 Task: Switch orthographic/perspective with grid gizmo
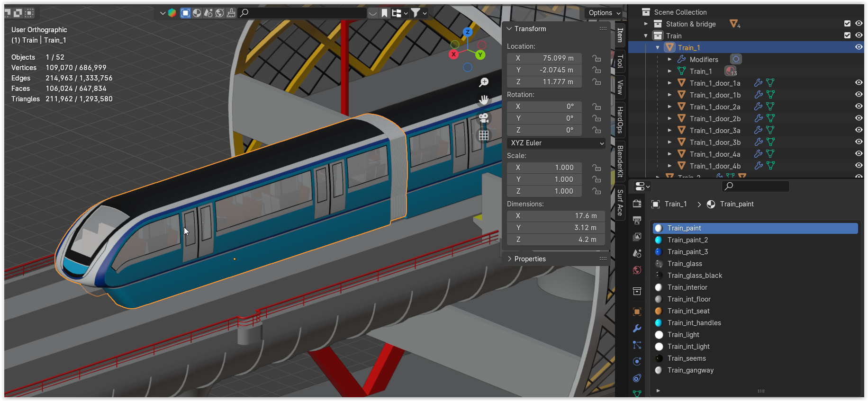tap(484, 136)
